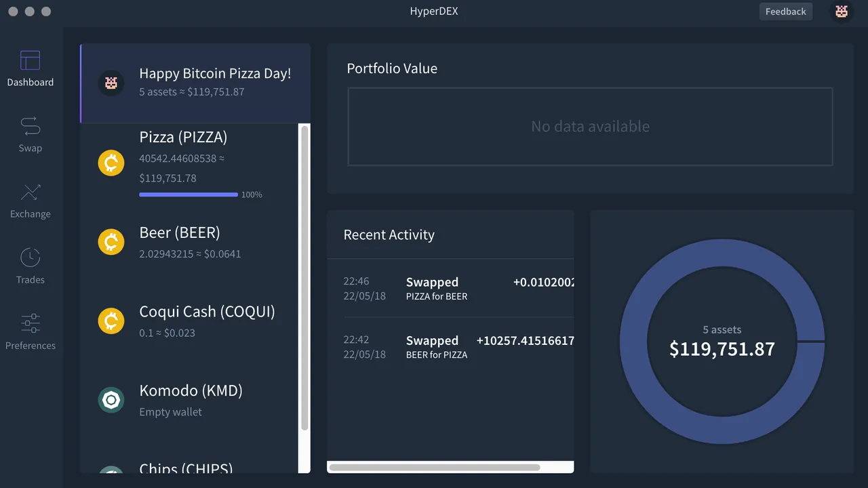868x488 pixels.
Task: Open the Trades clock icon
Action: pos(30,258)
